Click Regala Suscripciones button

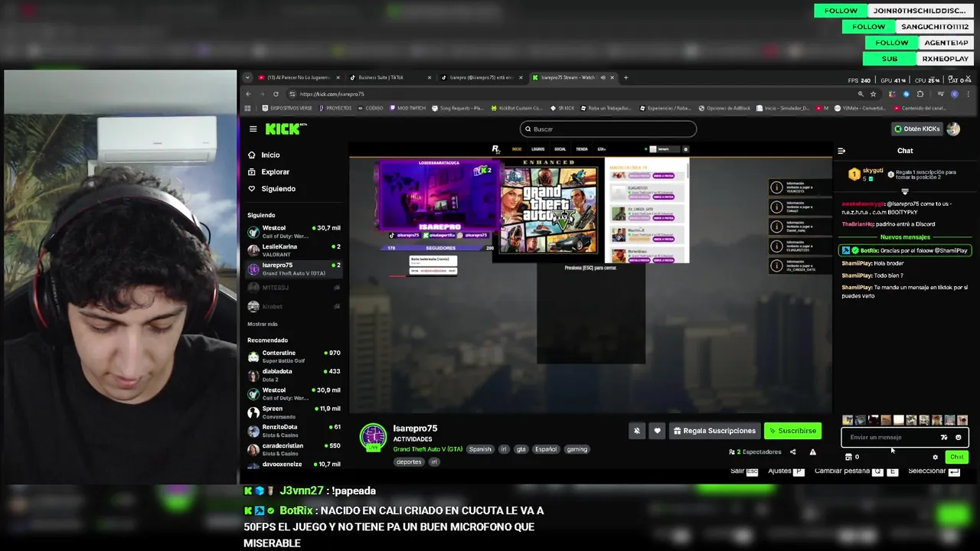point(714,431)
